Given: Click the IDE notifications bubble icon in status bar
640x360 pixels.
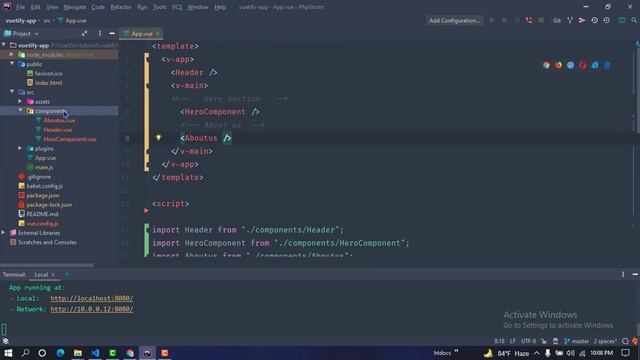Looking at the screenshot, I should 625,341.
